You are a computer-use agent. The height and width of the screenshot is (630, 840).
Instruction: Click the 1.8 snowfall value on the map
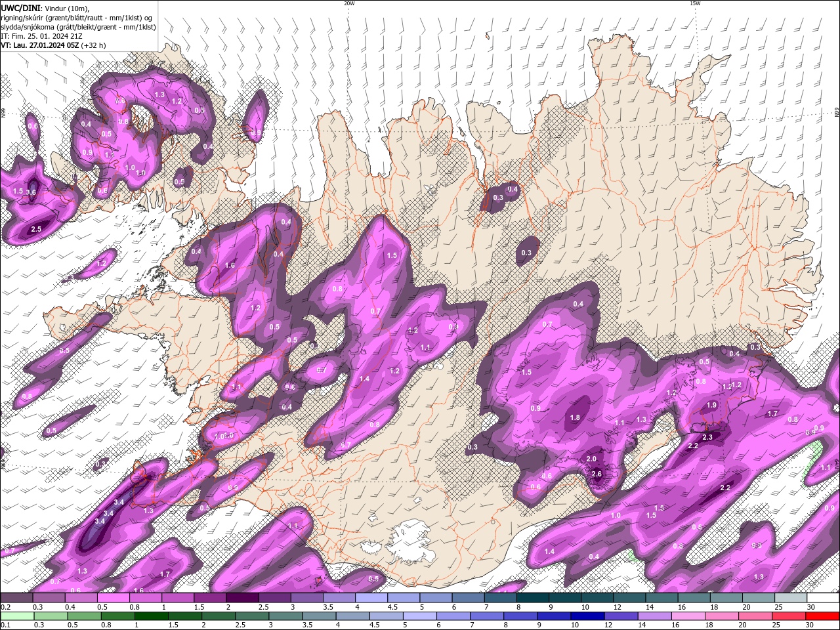tap(576, 417)
